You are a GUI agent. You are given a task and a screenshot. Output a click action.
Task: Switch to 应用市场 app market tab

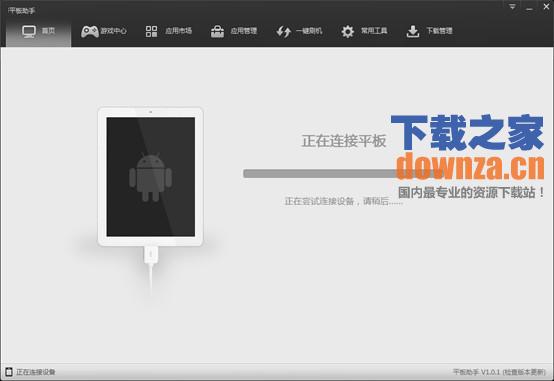169,31
